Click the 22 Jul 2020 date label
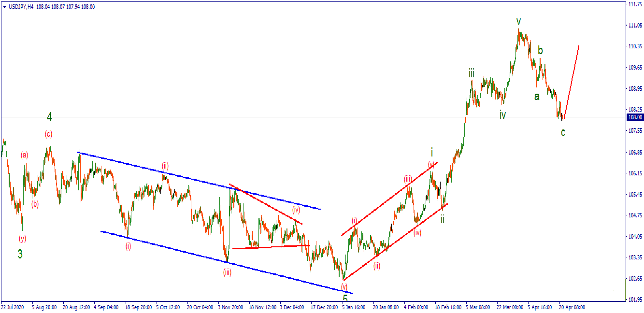 [13, 306]
